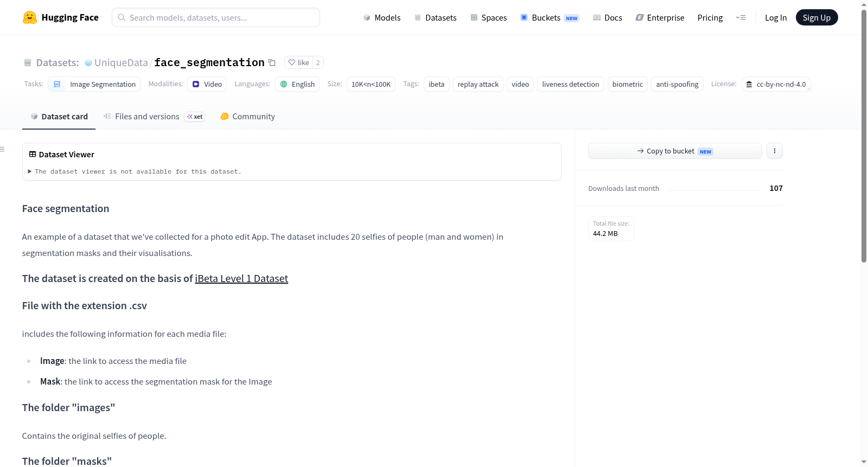868x467 pixels.
Task: Click the Total file size 44.2 MB box
Action: pos(611,228)
